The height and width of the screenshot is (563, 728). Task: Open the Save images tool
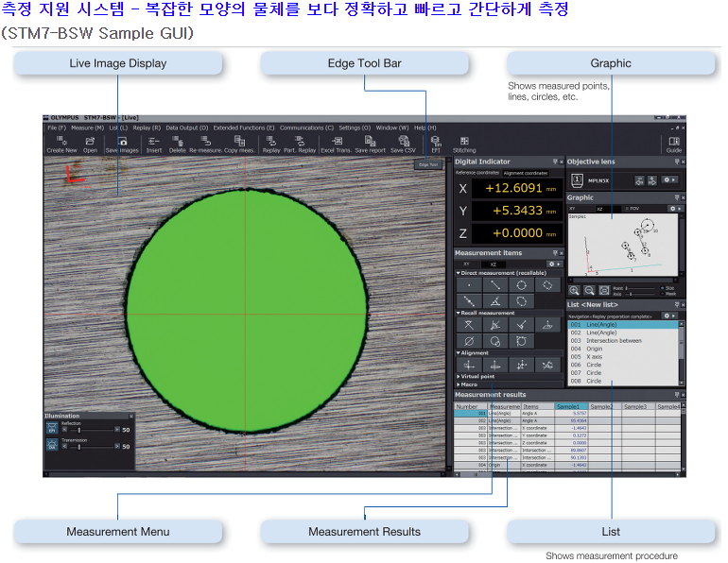122,143
